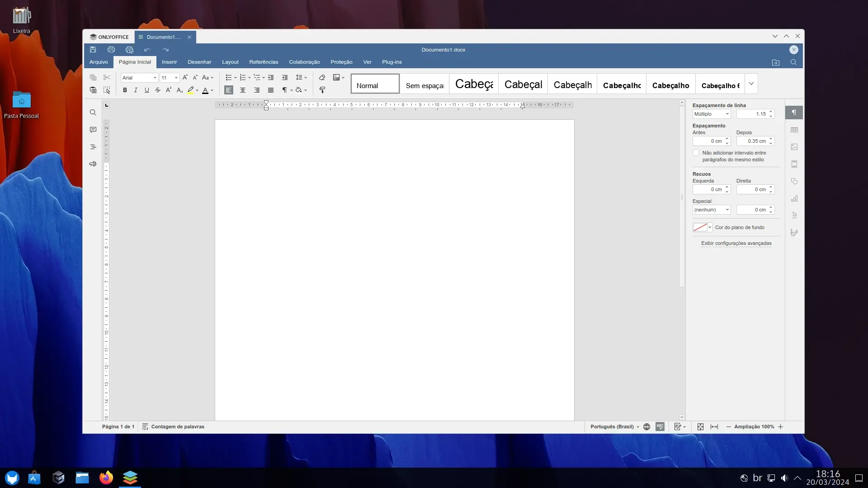Expand the paragraph styles gallery
This screenshot has height=488, width=868.
(x=751, y=84)
